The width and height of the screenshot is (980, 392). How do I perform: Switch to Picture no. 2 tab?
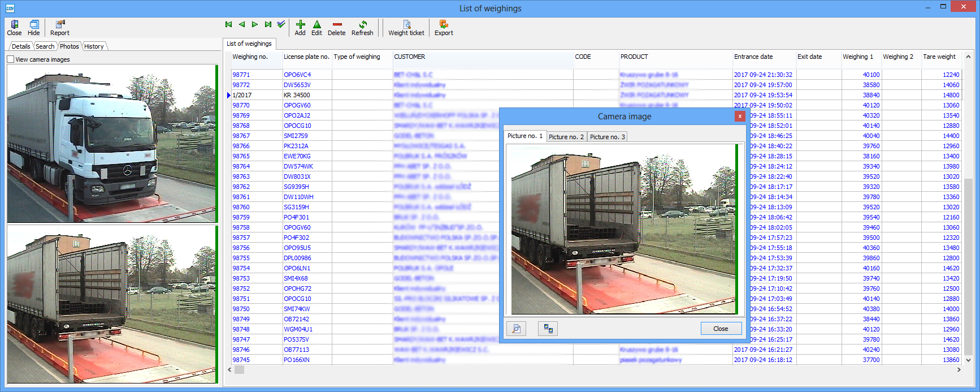(566, 137)
